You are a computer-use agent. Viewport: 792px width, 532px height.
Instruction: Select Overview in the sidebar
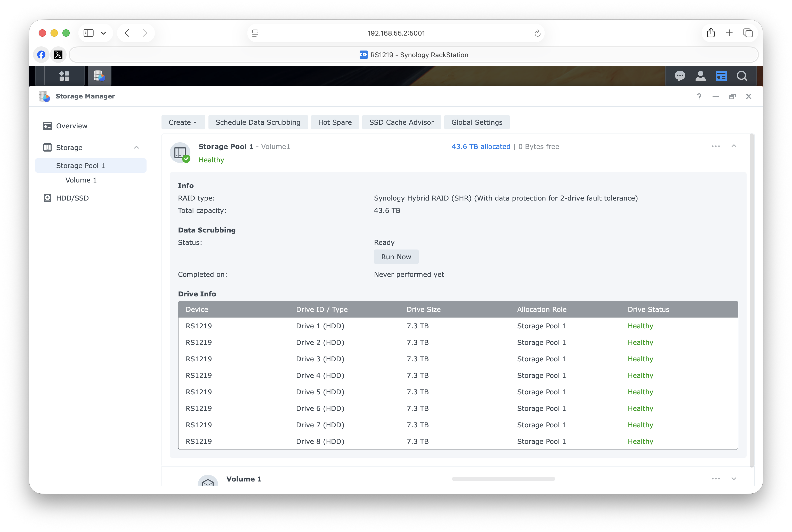tap(91, 126)
